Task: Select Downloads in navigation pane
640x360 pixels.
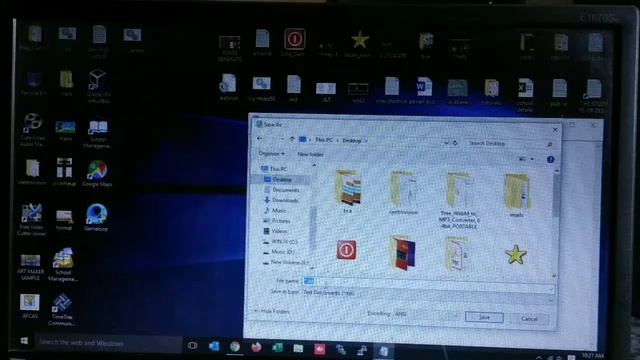Action: click(x=281, y=200)
